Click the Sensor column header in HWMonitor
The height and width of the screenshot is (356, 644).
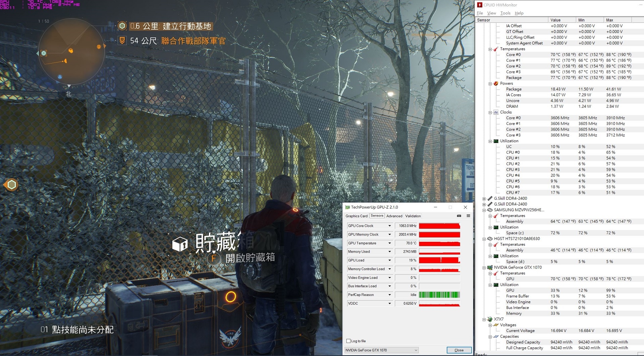coord(512,20)
